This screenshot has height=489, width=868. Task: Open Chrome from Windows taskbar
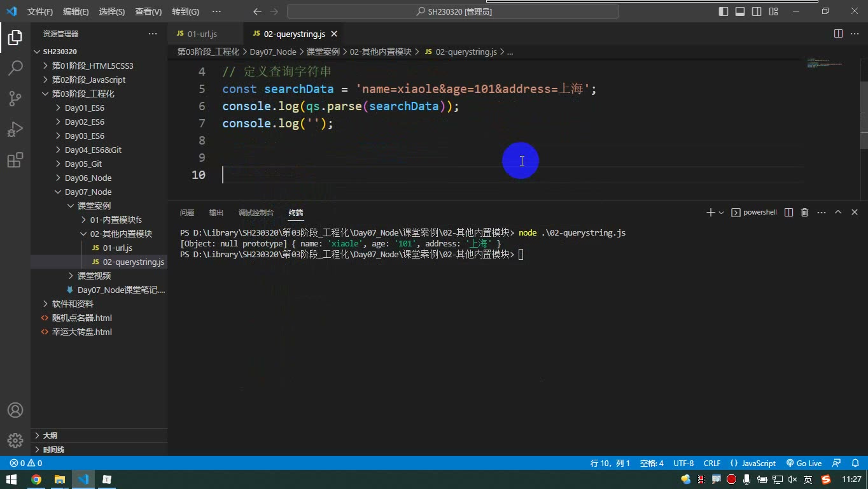36,479
